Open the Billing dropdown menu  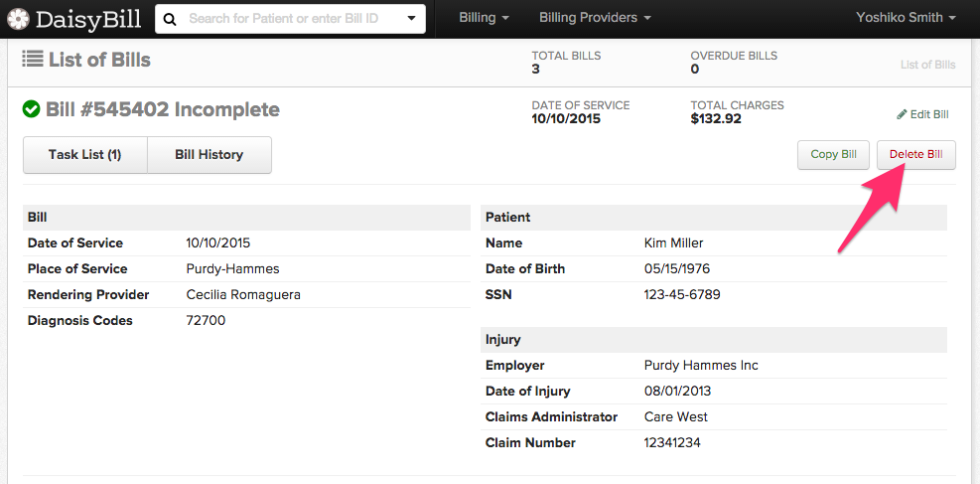point(485,18)
